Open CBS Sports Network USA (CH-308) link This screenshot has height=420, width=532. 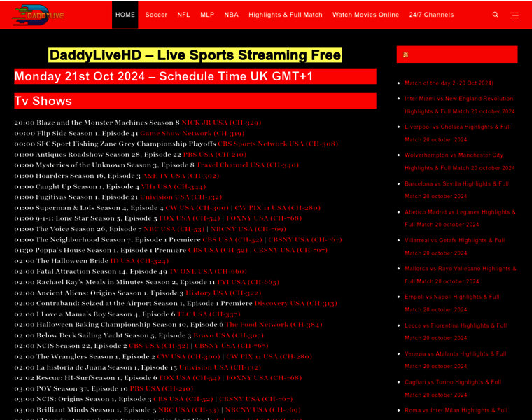click(x=278, y=143)
